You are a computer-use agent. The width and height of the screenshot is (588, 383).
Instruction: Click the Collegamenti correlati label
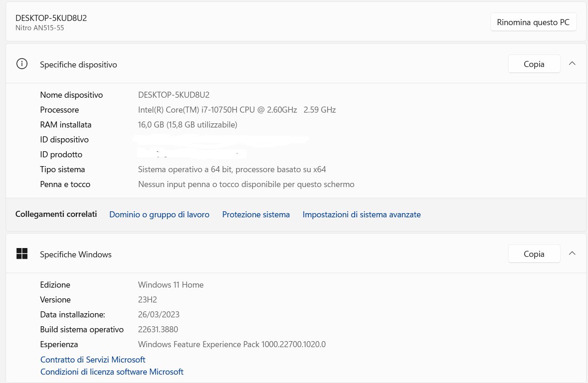[x=56, y=214]
